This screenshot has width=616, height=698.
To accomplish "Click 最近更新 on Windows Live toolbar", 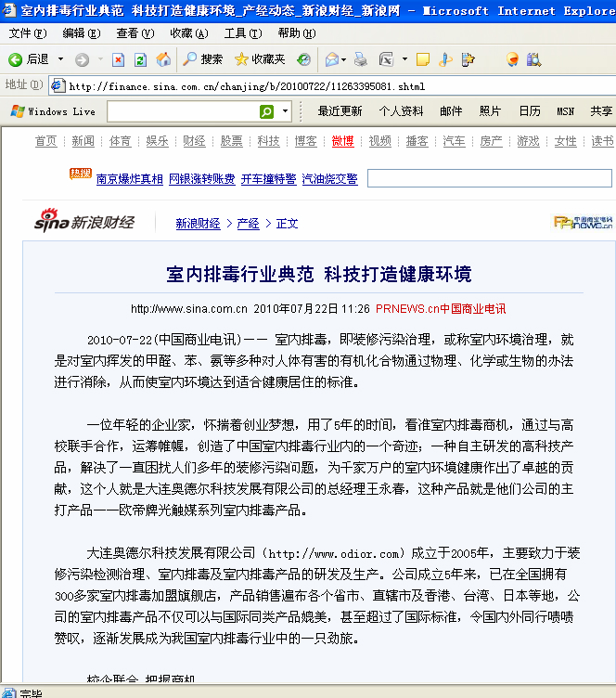I will pos(340,111).
